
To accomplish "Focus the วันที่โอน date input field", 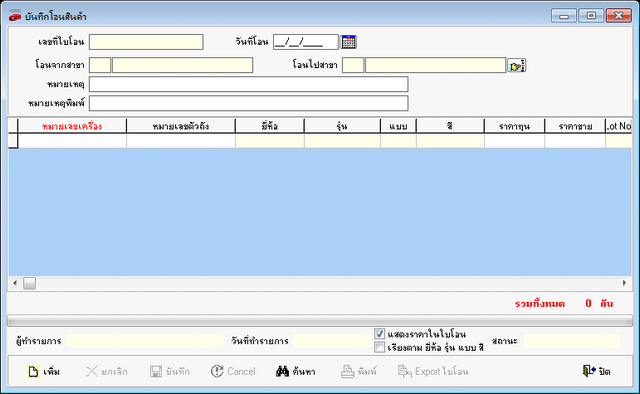I will click(306, 42).
